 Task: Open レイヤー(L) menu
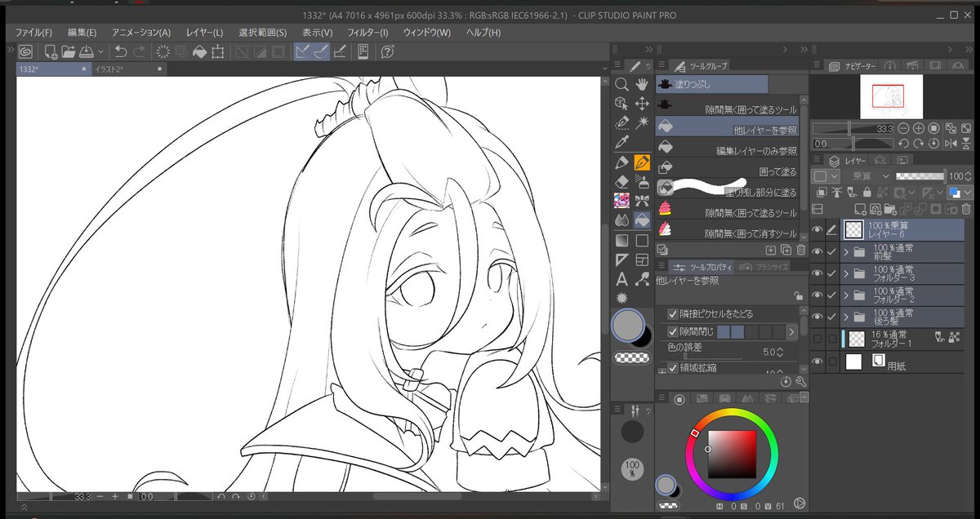coord(204,33)
